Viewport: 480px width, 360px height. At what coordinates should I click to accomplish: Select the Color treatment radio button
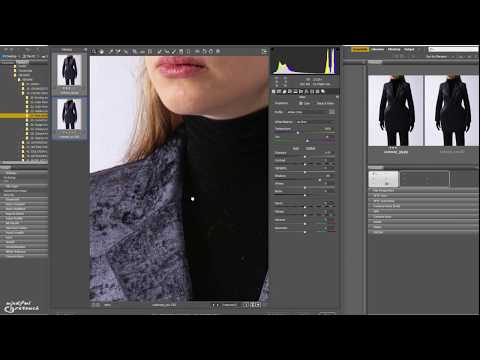coord(301,103)
